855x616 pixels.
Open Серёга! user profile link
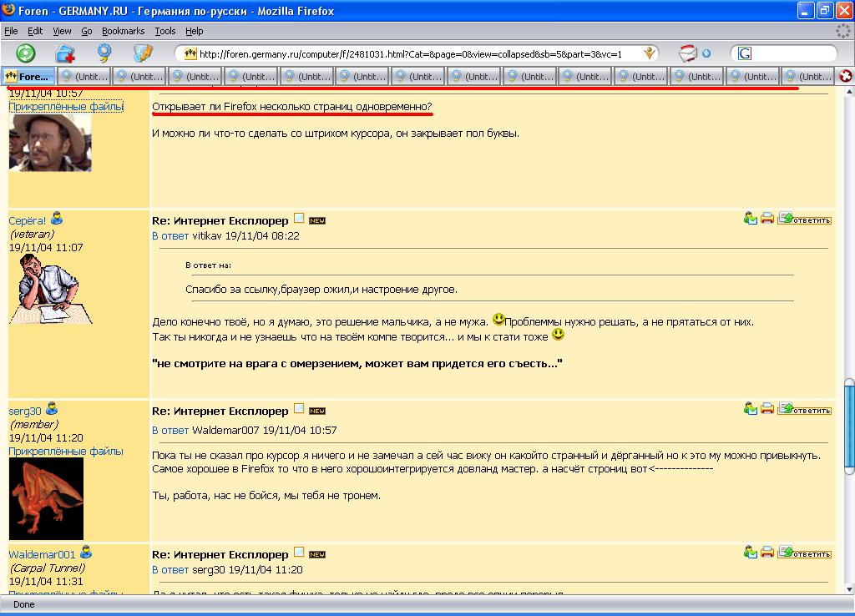point(28,221)
